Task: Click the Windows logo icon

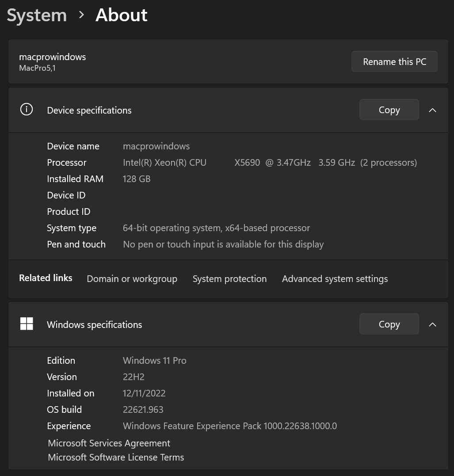Action: coord(27,324)
